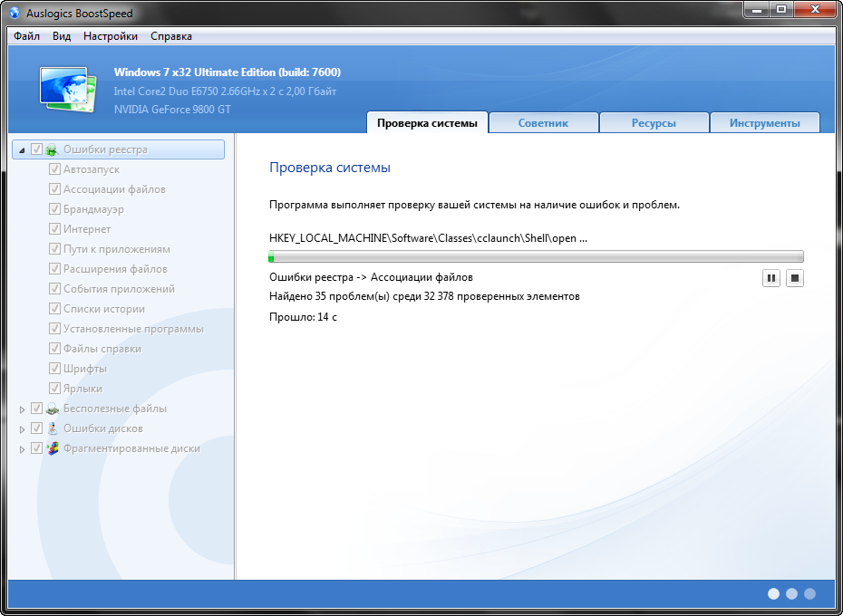This screenshot has height=616, width=843.
Task: Select the Автозапуск tree item label
Action: (92, 169)
